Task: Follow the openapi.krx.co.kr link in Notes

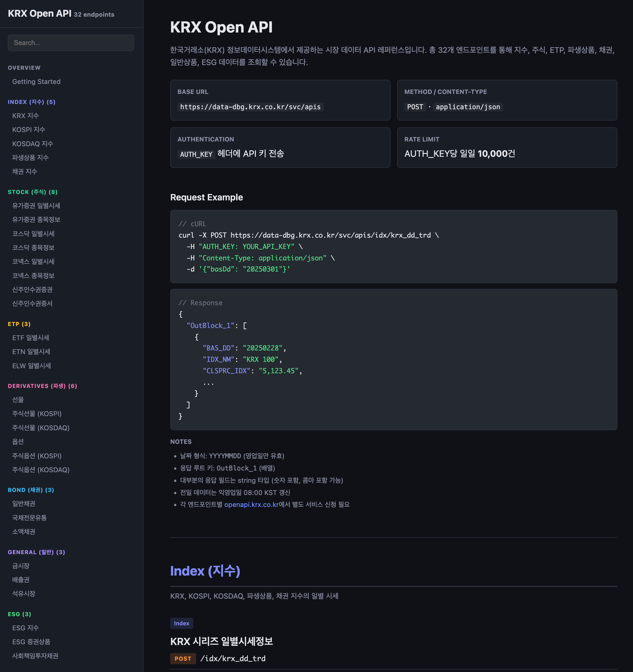Action: (251, 504)
